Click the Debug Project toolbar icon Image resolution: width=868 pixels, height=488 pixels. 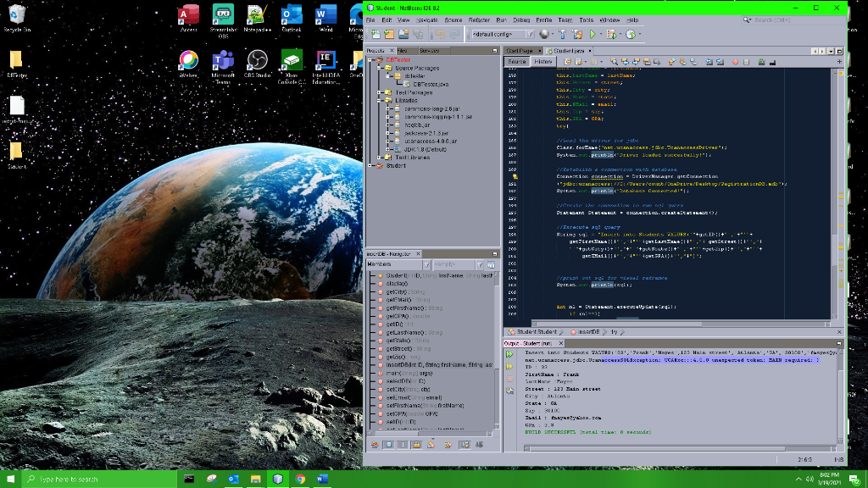click(610, 34)
